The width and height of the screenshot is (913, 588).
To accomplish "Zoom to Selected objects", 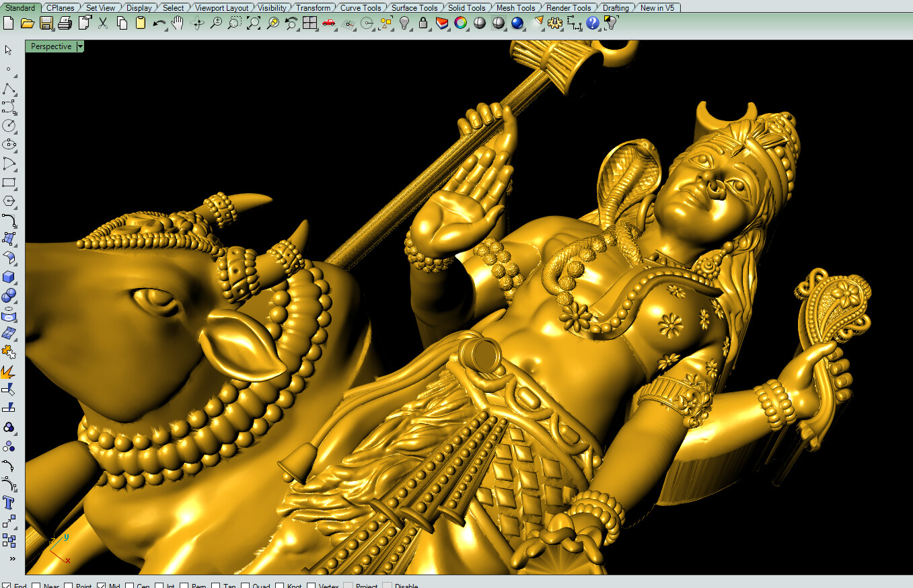I will (272, 24).
